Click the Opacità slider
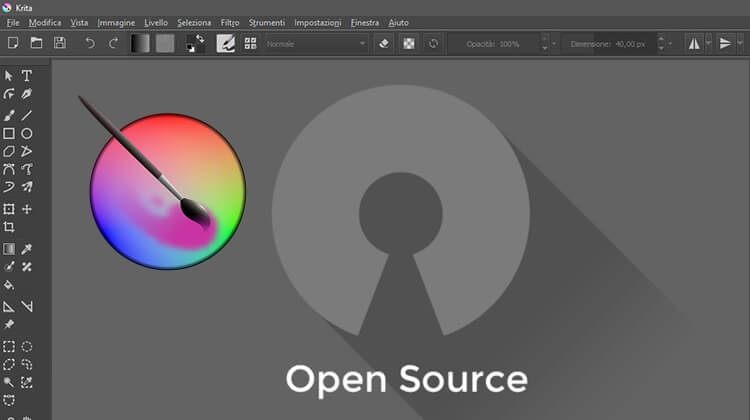Image resolution: width=750 pixels, height=420 pixels. tap(494, 44)
